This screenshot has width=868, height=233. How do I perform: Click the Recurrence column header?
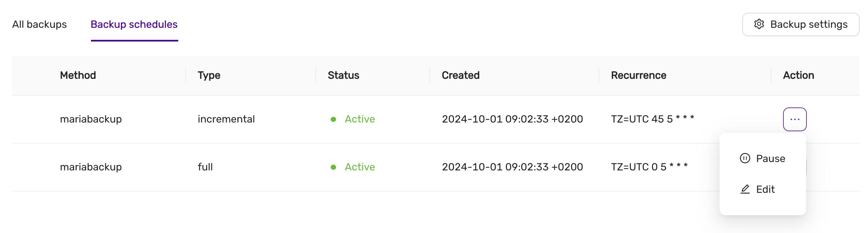pos(638,75)
